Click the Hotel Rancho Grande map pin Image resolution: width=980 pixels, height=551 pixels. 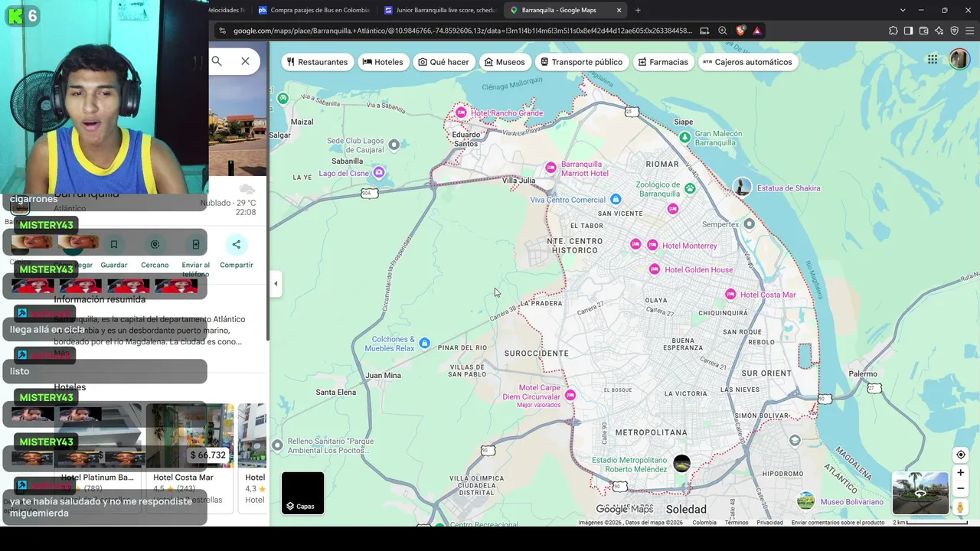point(461,112)
